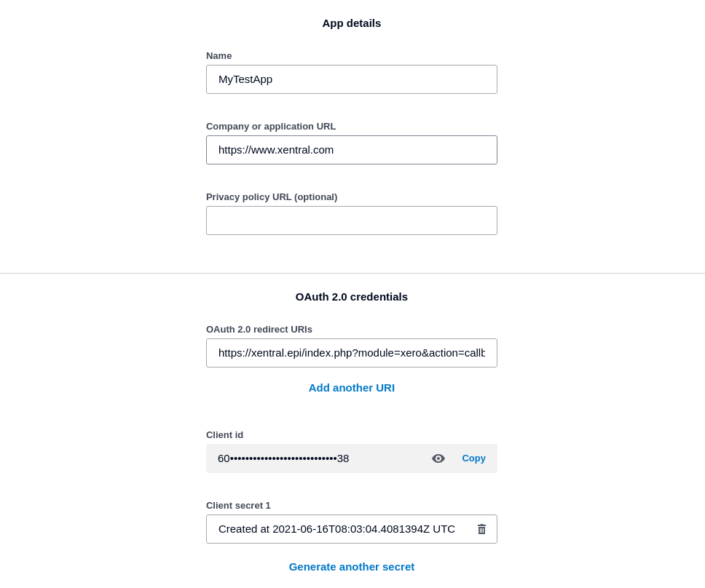Viewport: 705px width, 588px height.
Task: Click the OAuth 2.0 redirect URIs label
Action: click(259, 330)
